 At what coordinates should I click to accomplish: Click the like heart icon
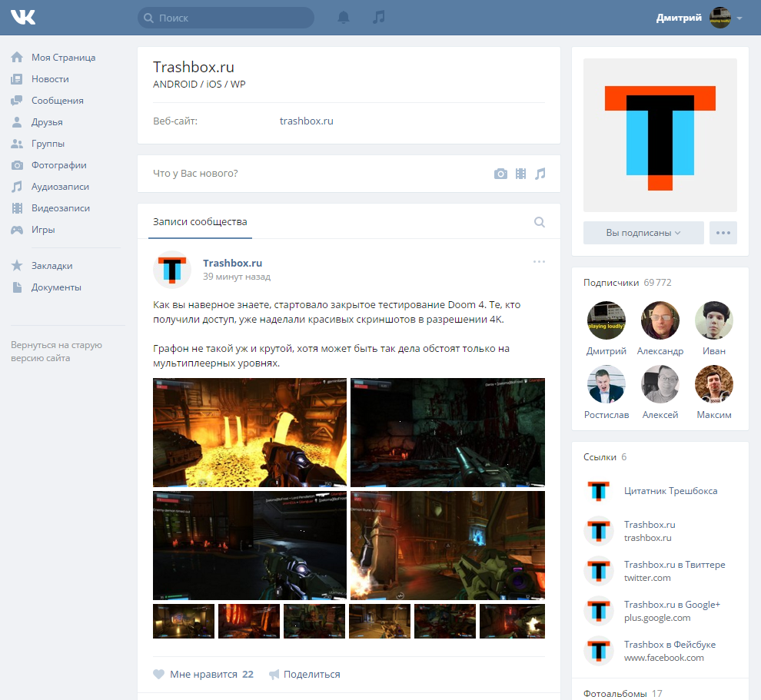[158, 675]
